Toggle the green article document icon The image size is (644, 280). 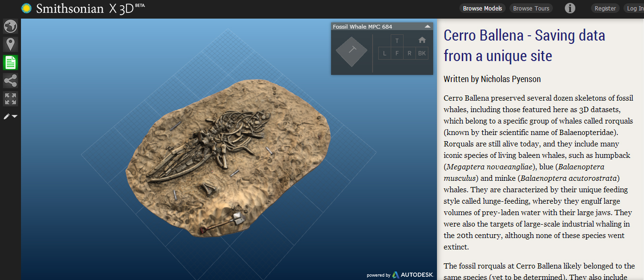click(10, 62)
